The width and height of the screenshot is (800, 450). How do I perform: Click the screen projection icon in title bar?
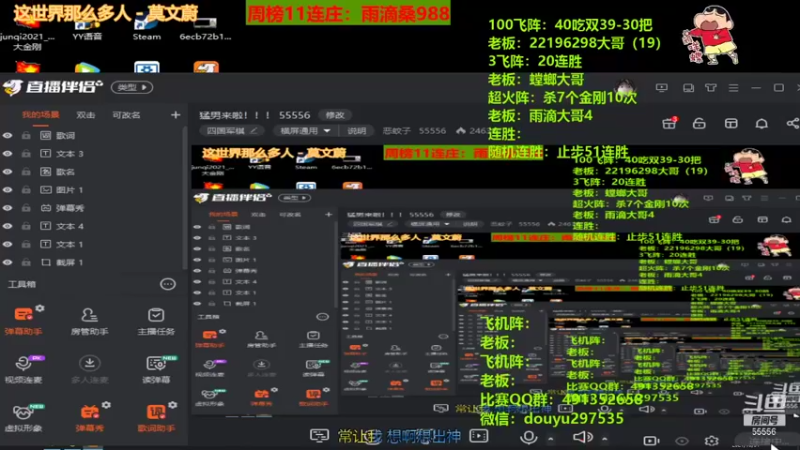pyautogui.click(x=662, y=88)
